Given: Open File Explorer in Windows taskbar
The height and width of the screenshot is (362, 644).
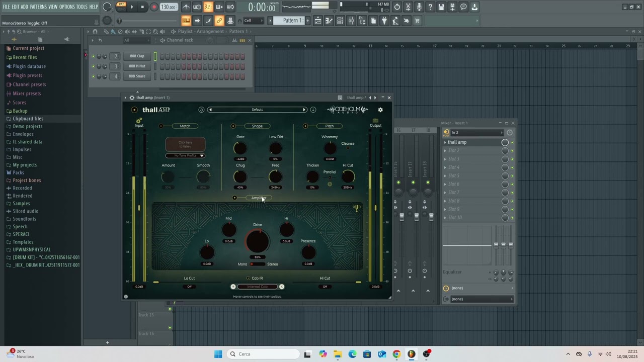Looking at the screenshot, I should click(338, 354).
